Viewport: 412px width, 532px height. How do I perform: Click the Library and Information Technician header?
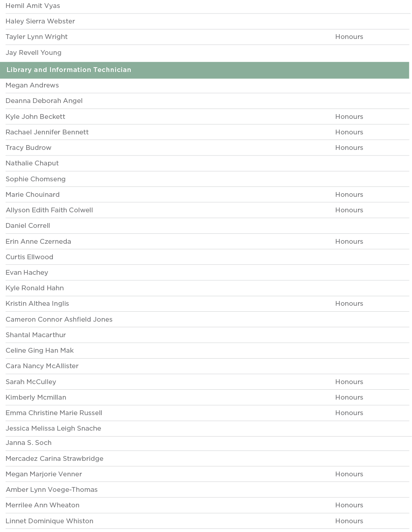coord(69,70)
